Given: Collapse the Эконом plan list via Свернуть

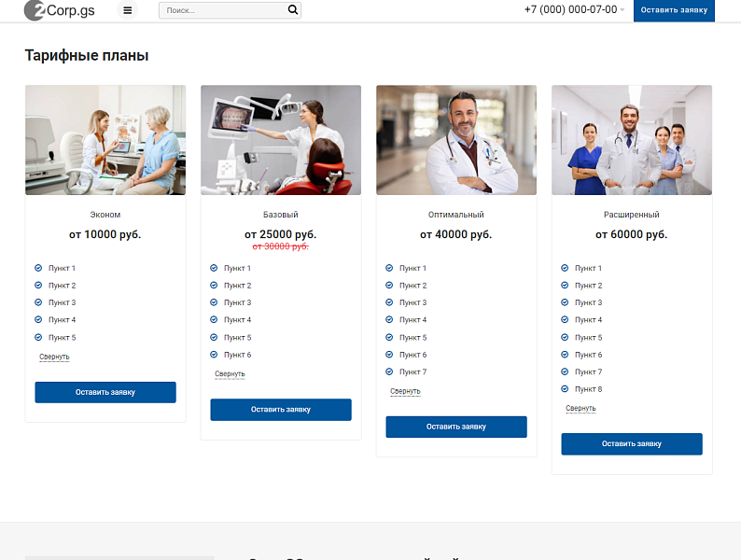Looking at the screenshot, I should point(54,357).
